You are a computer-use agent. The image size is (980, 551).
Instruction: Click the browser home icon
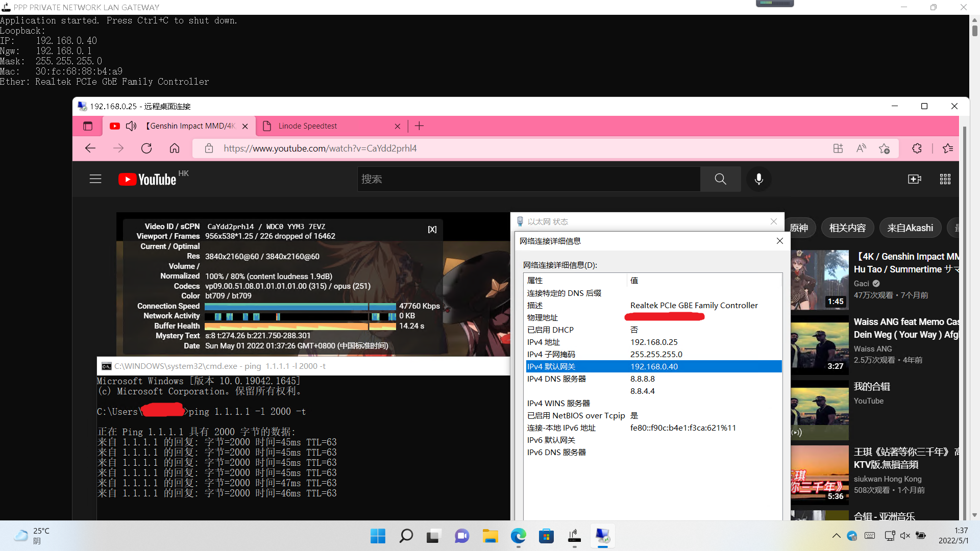coord(175,148)
